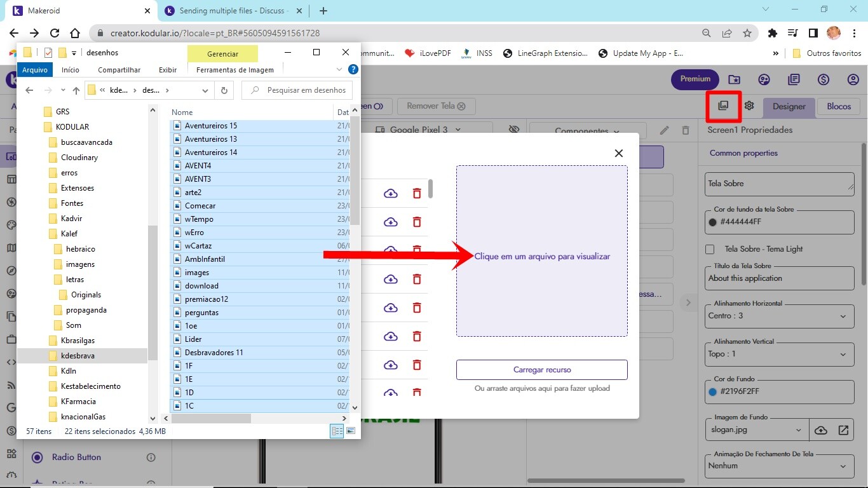The image size is (868, 488).
Task: Click the Carregar recurso button
Action: click(541, 370)
